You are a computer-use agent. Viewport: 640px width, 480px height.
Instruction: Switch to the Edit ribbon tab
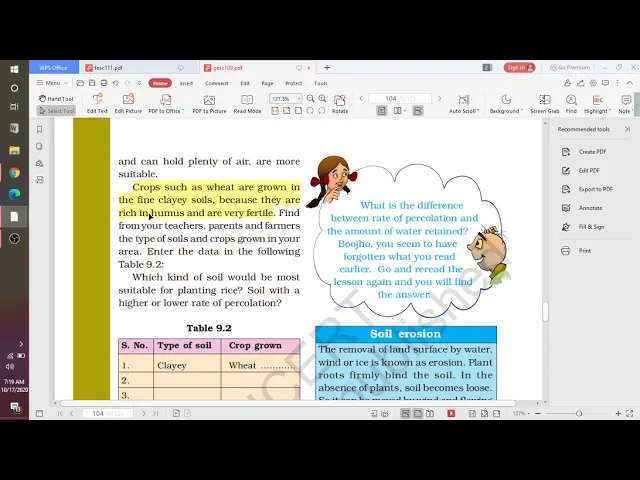tap(245, 83)
